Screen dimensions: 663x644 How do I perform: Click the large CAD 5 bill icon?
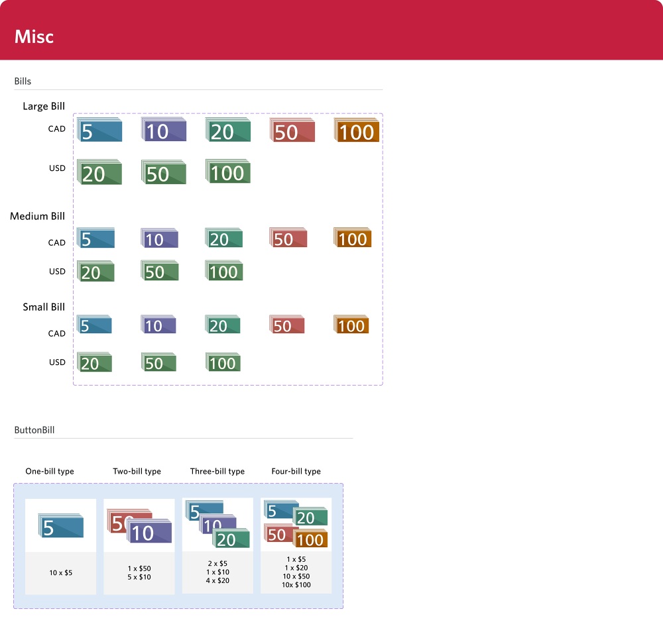[x=99, y=130]
